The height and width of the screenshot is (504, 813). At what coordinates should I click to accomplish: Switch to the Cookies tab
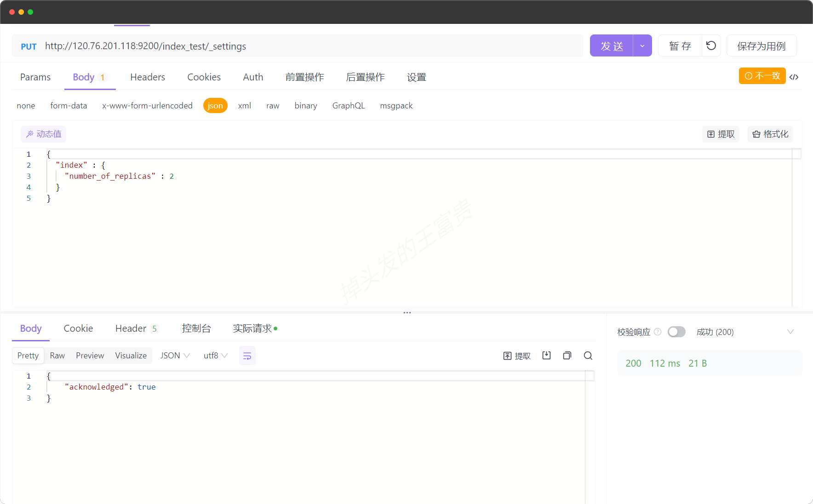click(x=204, y=77)
